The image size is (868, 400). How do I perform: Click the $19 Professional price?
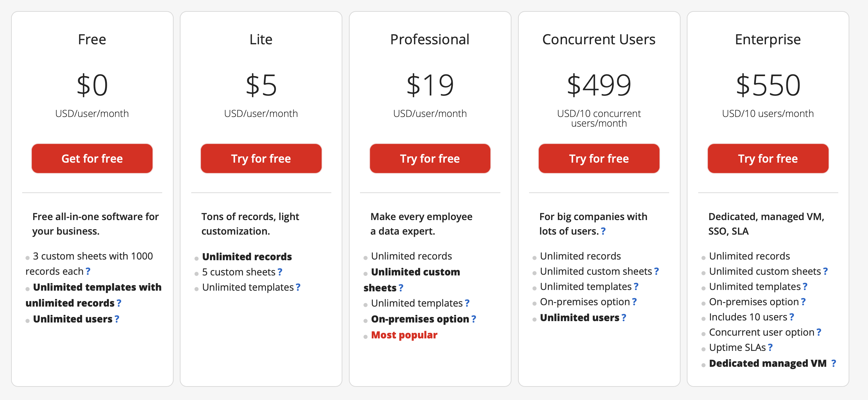click(430, 85)
